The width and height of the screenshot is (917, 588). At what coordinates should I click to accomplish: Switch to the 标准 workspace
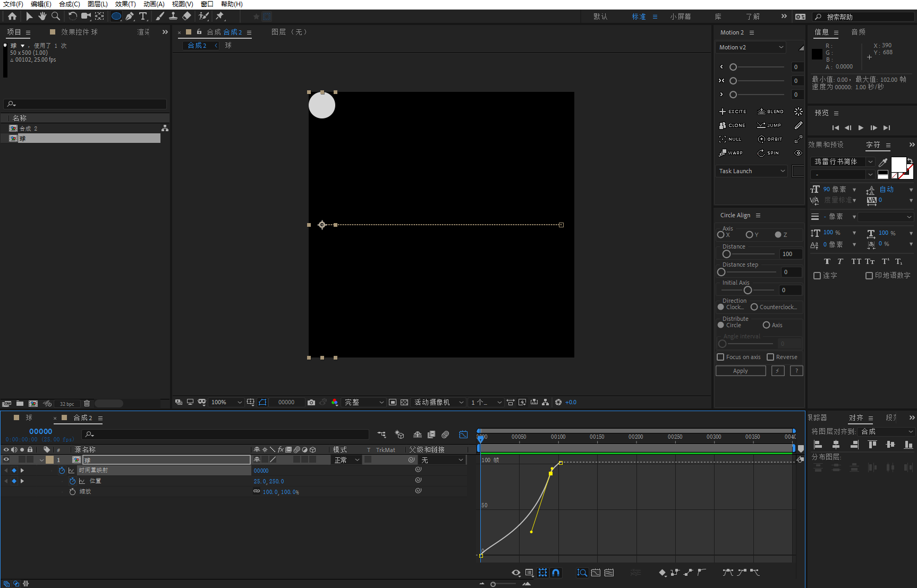coord(639,17)
